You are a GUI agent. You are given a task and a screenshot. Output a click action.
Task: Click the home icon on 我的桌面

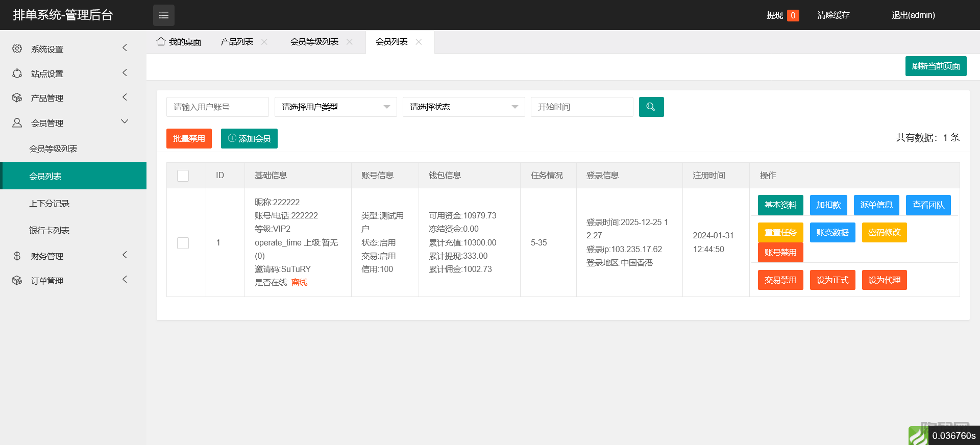point(161,41)
